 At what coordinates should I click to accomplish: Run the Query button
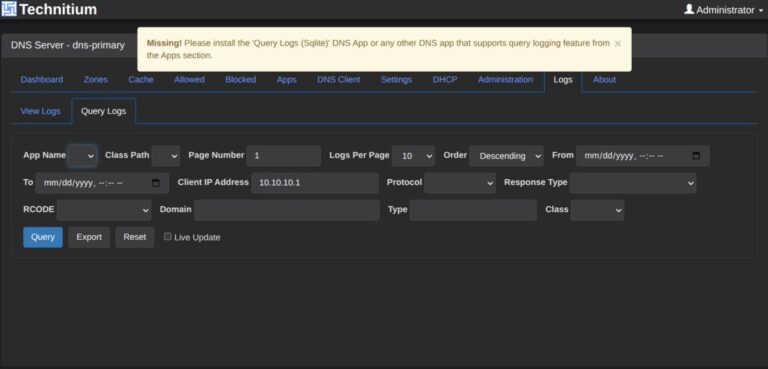43,237
